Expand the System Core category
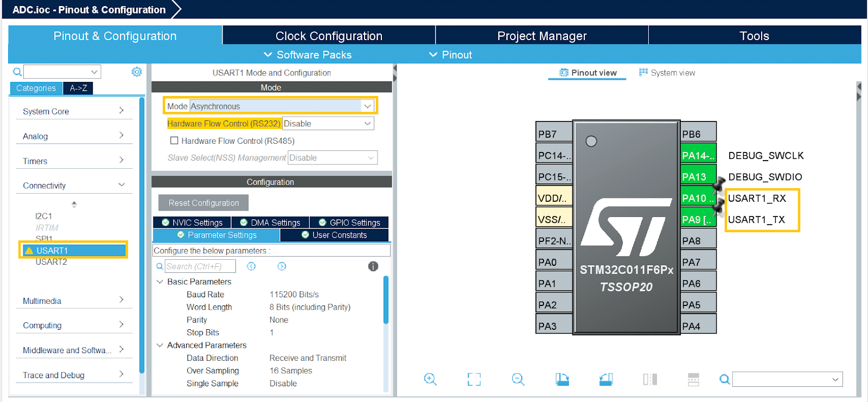868x402 pixels. pos(73,111)
